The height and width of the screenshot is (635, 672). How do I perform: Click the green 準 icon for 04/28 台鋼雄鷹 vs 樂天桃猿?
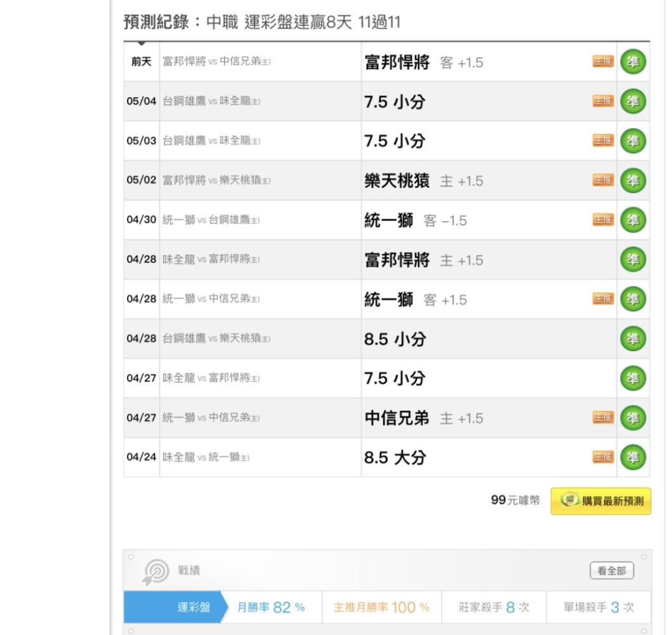633,338
